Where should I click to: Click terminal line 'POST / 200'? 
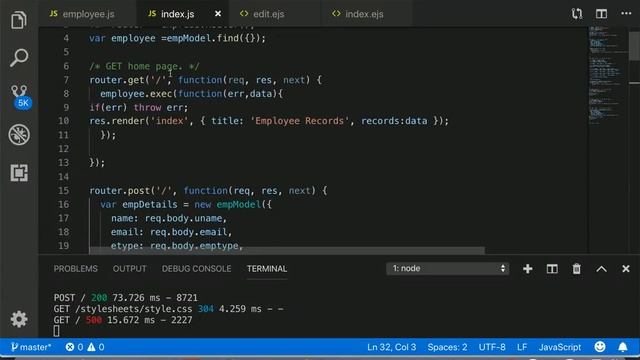[x=125, y=298]
